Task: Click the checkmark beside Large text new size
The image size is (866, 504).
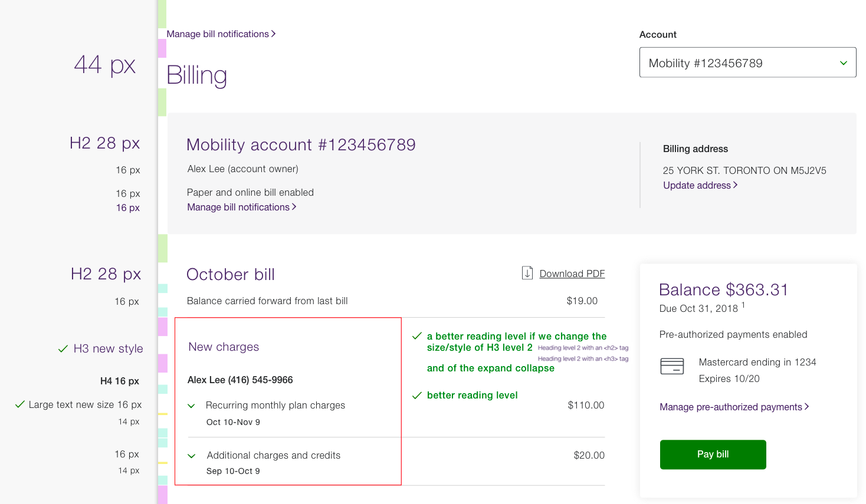Action: (20, 404)
